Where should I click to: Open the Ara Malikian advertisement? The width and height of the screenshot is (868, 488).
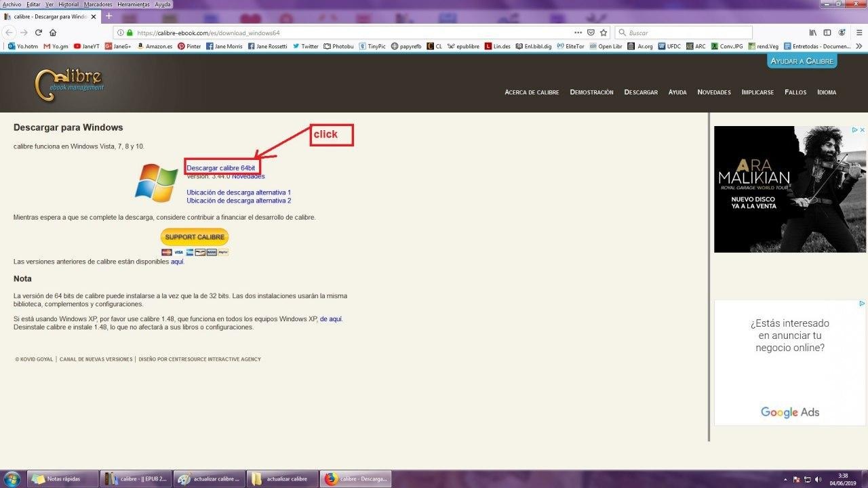click(790, 189)
